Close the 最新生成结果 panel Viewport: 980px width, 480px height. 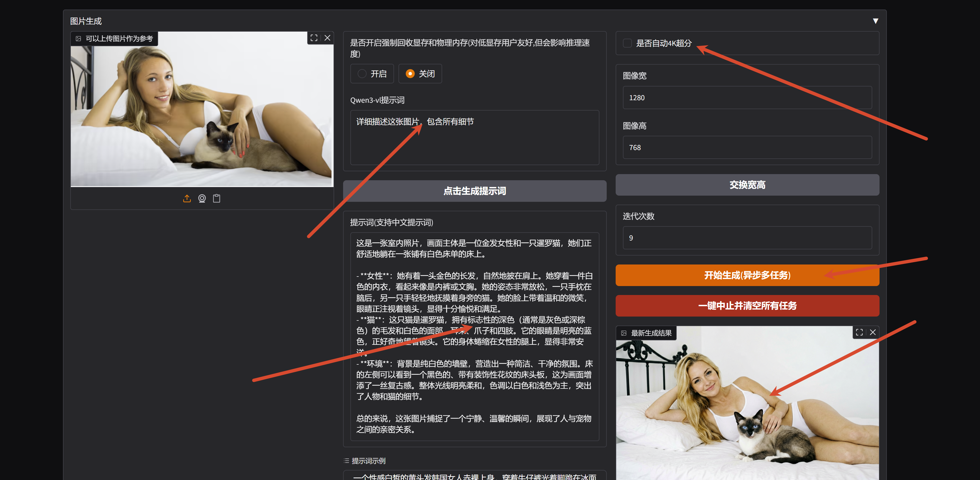[x=873, y=332]
